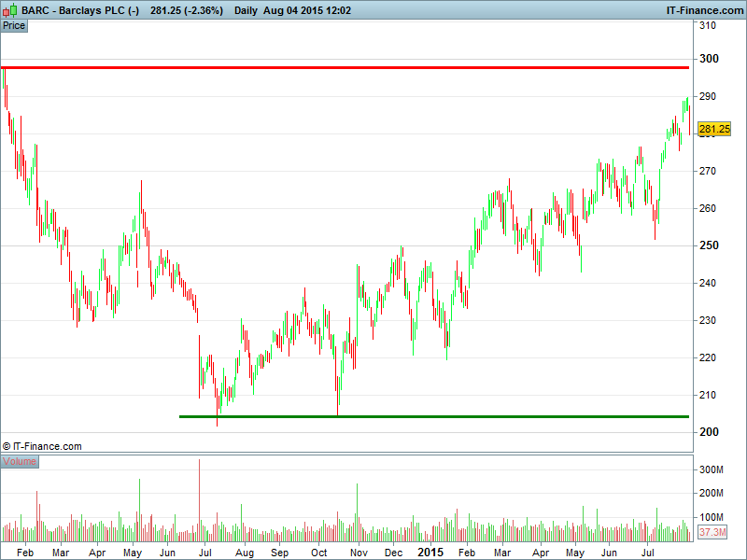The image size is (747, 560).
Task: Click the Nov label on the time axis
Action: pyautogui.click(x=359, y=553)
